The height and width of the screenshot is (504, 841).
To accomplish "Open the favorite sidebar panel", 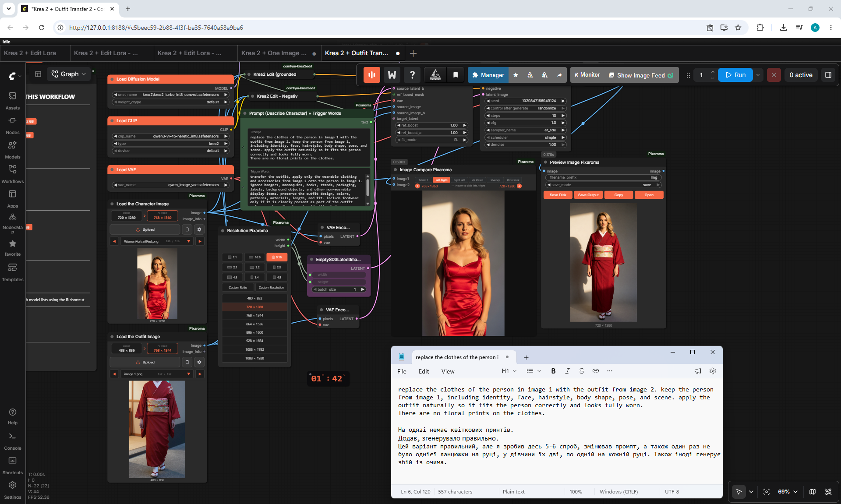I will click(12, 247).
